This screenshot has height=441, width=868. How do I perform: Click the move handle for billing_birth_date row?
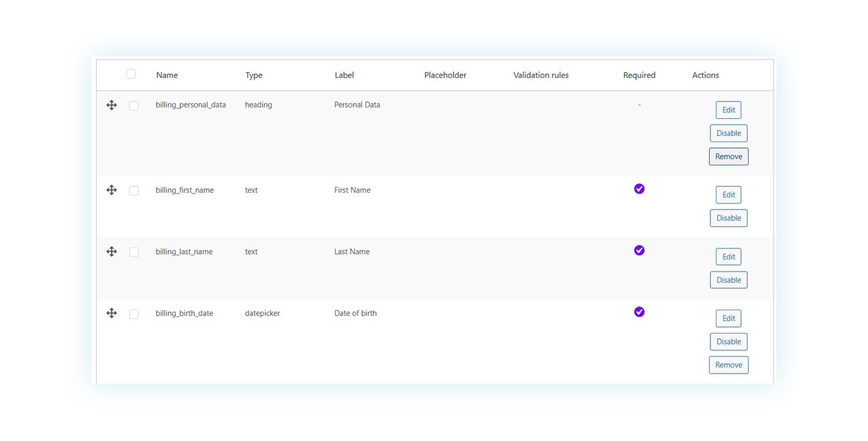(x=112, y=313)
